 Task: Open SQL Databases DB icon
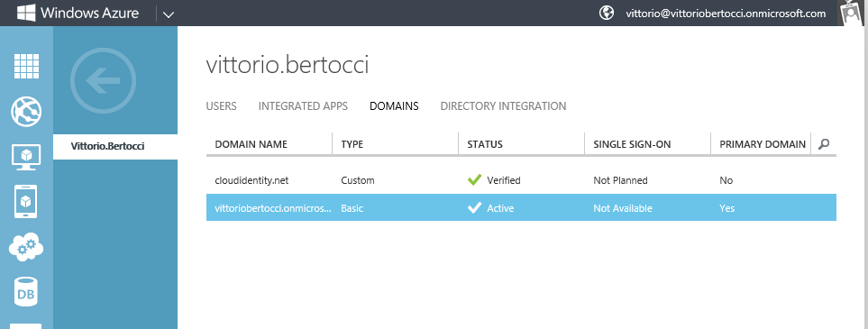pyautogui.click(x=26, y=292)
